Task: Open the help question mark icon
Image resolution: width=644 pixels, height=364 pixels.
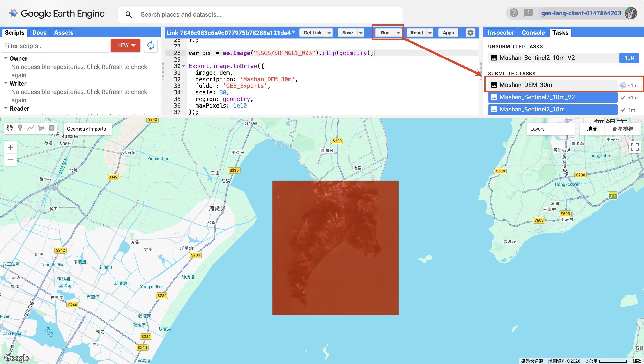Action: tap(514, 13)
